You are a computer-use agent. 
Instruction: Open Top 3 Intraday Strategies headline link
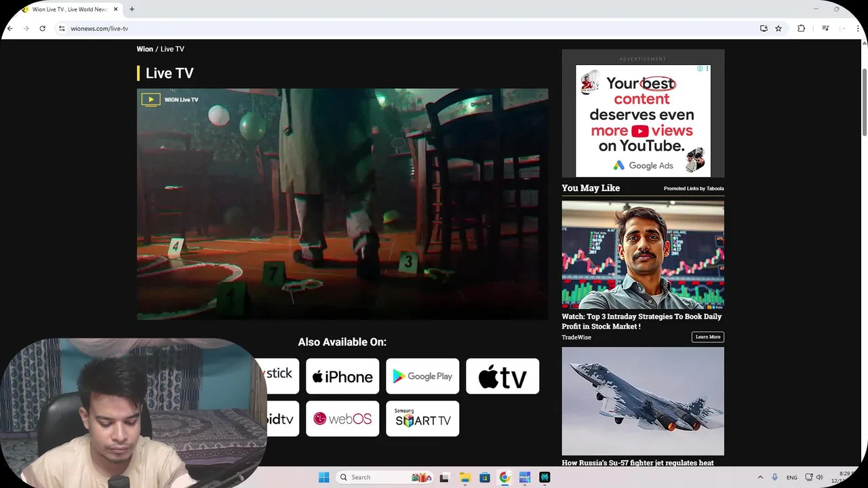(x=642, y=321)
